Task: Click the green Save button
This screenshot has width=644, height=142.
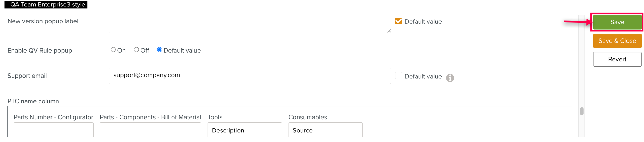Action: (x=617, y=22)
